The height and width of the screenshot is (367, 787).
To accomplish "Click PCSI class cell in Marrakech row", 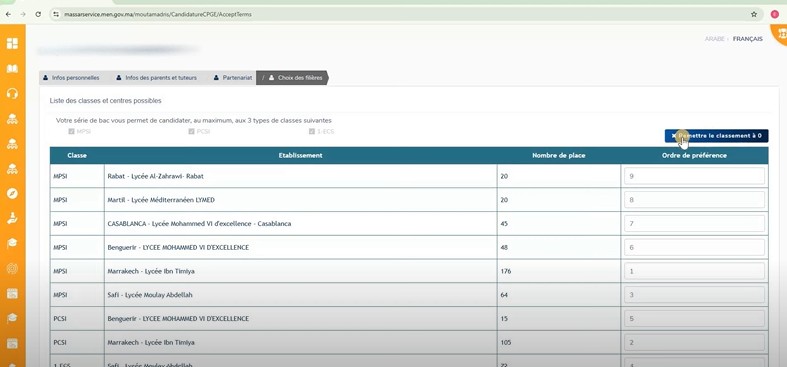I will pos(77,342).
